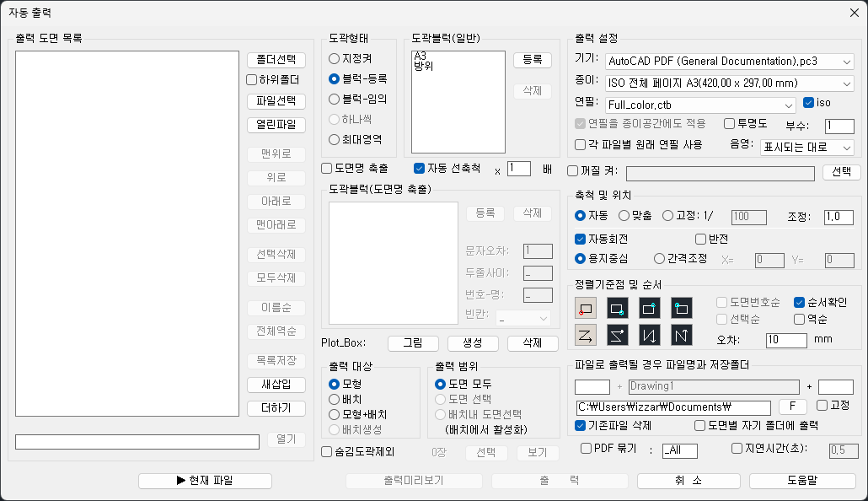The image size is (868, 501).
Task: Enable 도면별 자기 폴더에 출력 checkbox
Action: pos(756,426)
